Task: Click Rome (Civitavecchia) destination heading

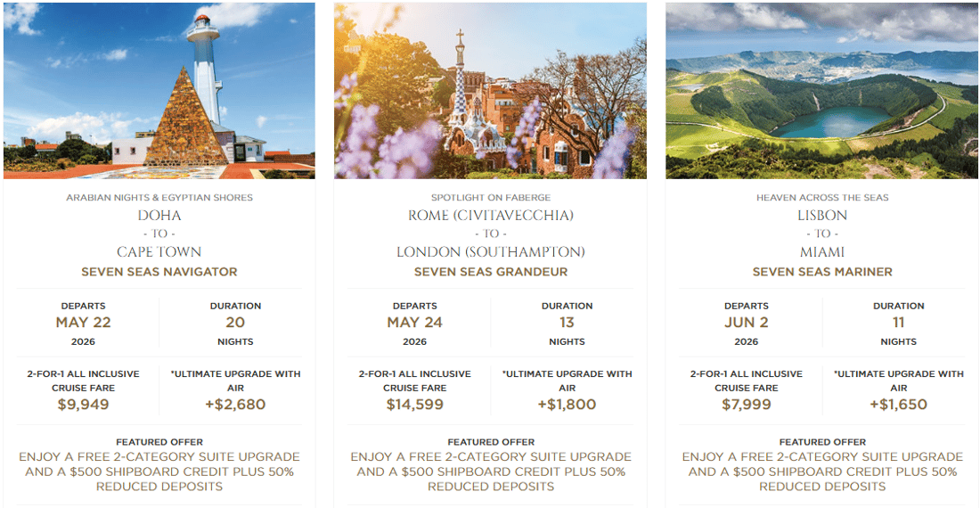Action: pyautogui.click(x=491, y=216)
